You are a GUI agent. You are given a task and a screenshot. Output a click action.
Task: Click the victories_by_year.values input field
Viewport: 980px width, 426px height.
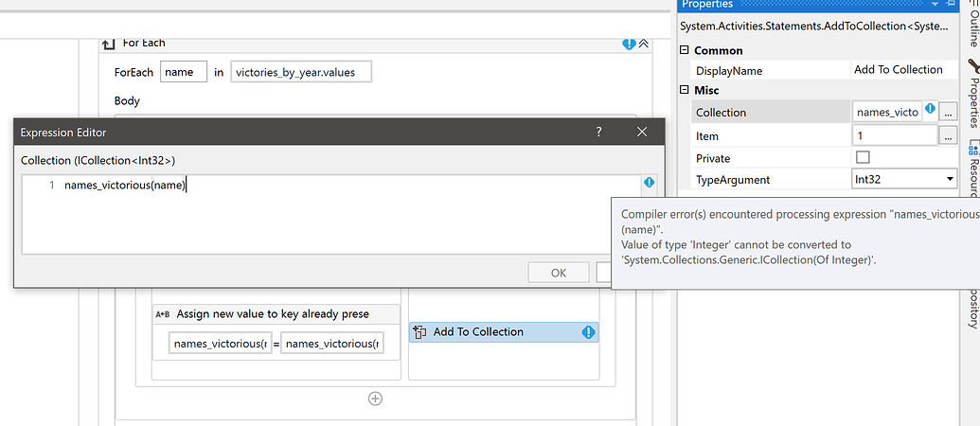pos(301,72)
